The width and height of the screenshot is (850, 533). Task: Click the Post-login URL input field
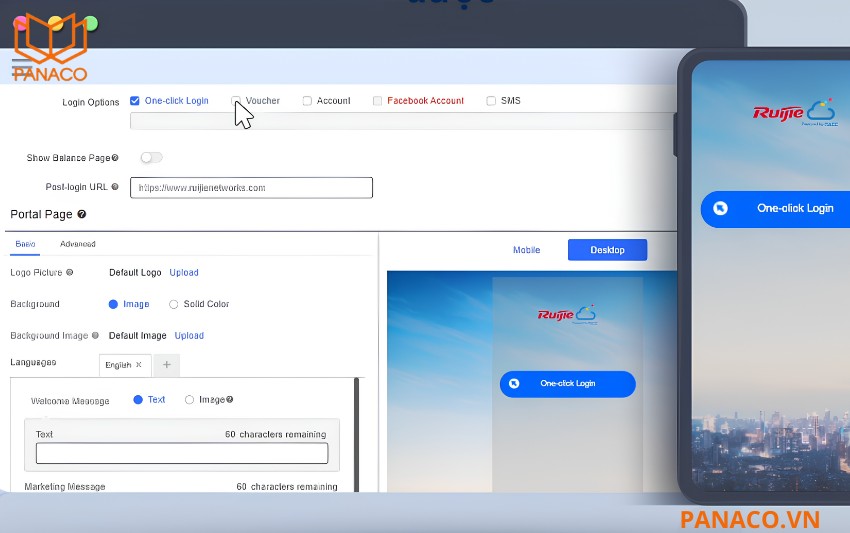(252, 188)
